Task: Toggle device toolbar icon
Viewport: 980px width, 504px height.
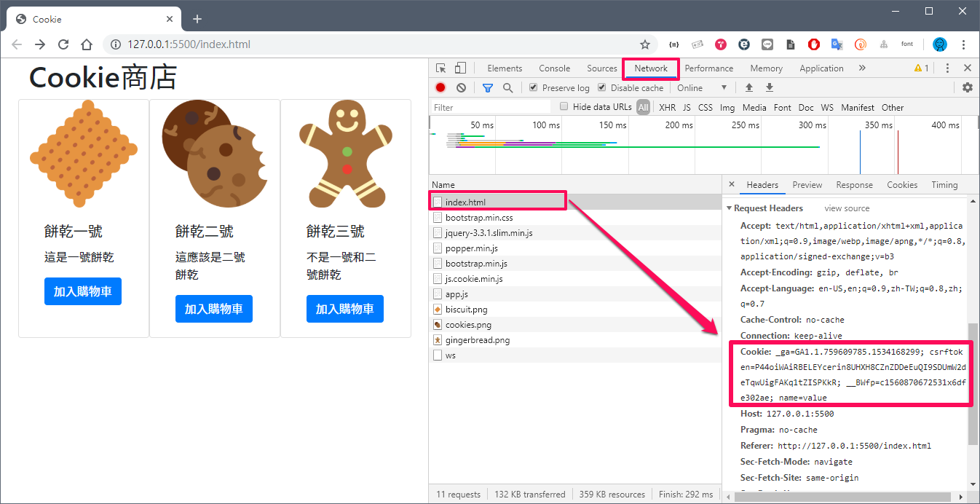Action: 460,68
